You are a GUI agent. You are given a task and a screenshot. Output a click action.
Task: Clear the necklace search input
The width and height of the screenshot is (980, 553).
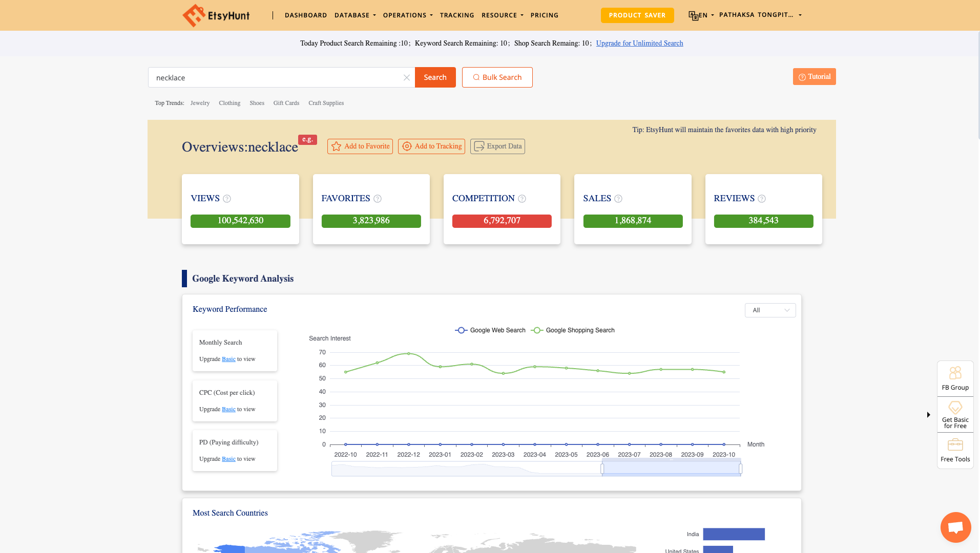pyautogui.click(x=406, y=77)
